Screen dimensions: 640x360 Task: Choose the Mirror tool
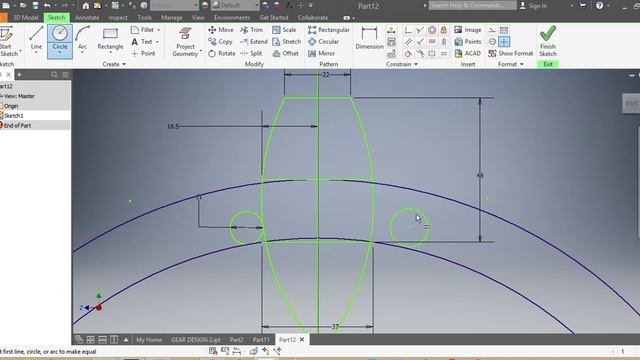point(322,53)
